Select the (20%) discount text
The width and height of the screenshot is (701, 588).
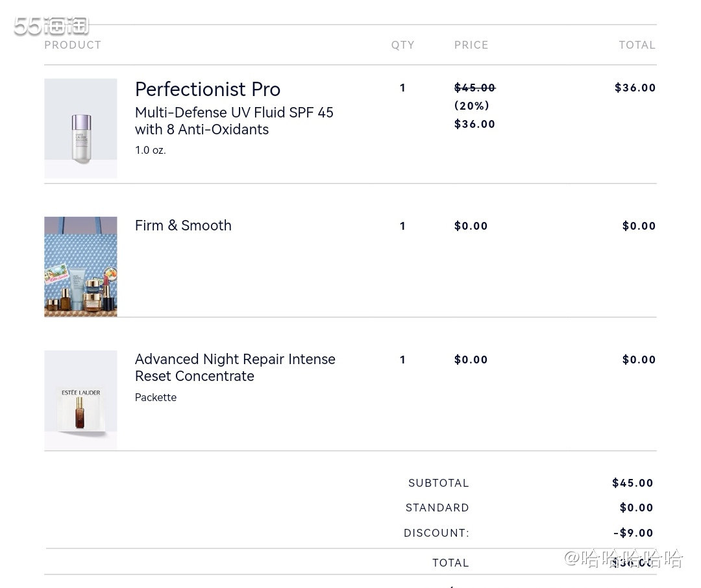pyautogui.click(x=472, y=106)
